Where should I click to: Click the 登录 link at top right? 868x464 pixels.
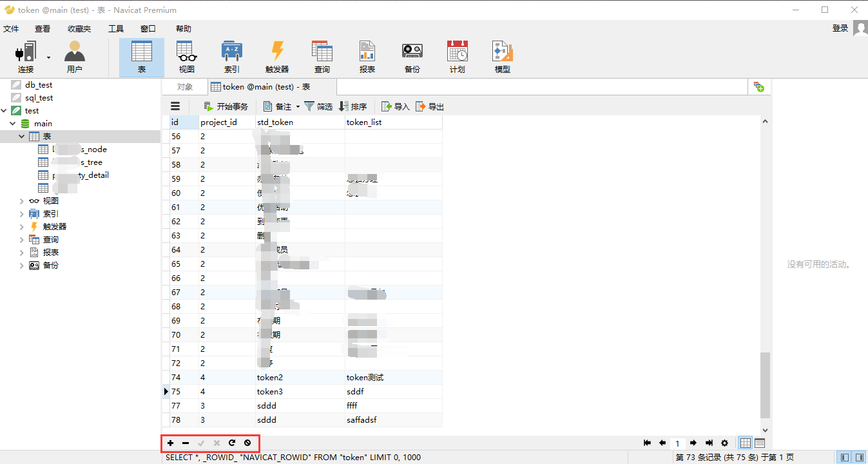coord(840,28)
